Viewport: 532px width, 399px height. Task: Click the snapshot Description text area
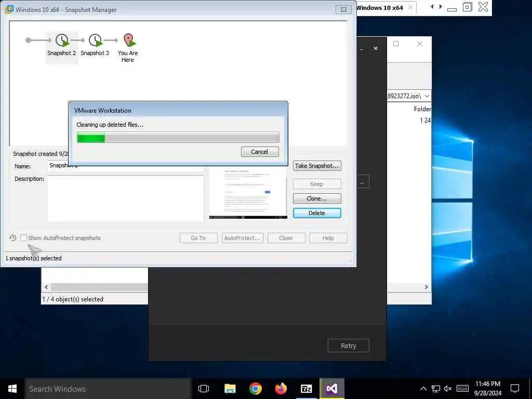click(x=126, y=198)
